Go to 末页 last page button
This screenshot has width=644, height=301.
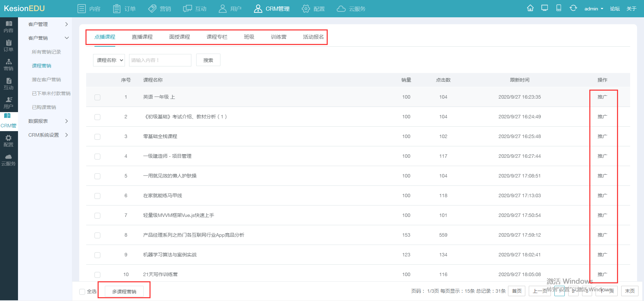click(630, 291)
